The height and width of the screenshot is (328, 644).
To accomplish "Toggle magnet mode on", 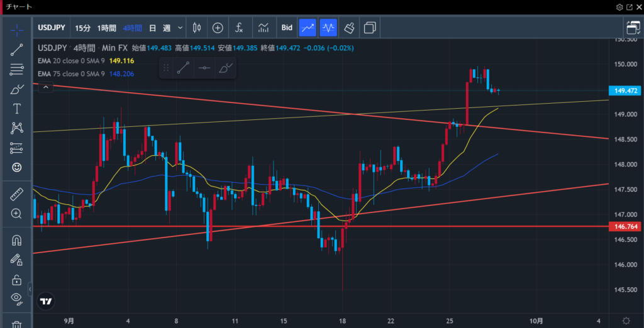I will click(17, 240).
